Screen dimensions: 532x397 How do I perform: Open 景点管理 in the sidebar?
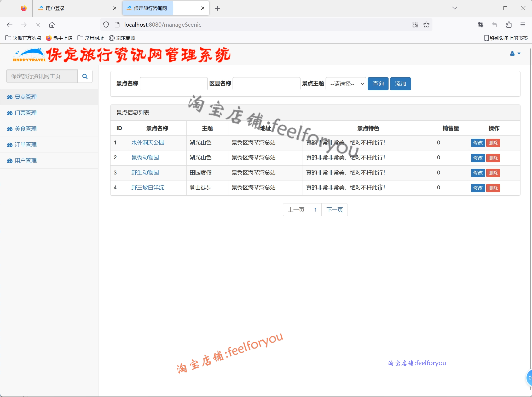tap(26, 97)
